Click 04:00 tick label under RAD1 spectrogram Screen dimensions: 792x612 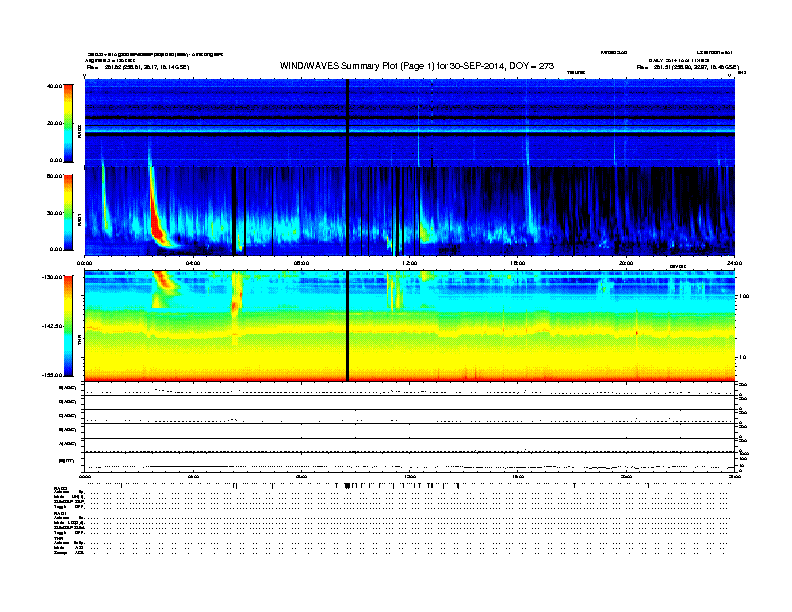point(193,263)
